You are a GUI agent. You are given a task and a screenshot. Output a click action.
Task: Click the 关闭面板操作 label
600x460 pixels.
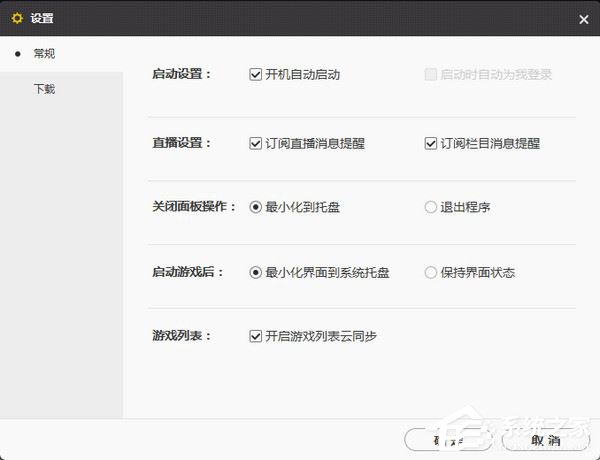(x=194, y=207)
